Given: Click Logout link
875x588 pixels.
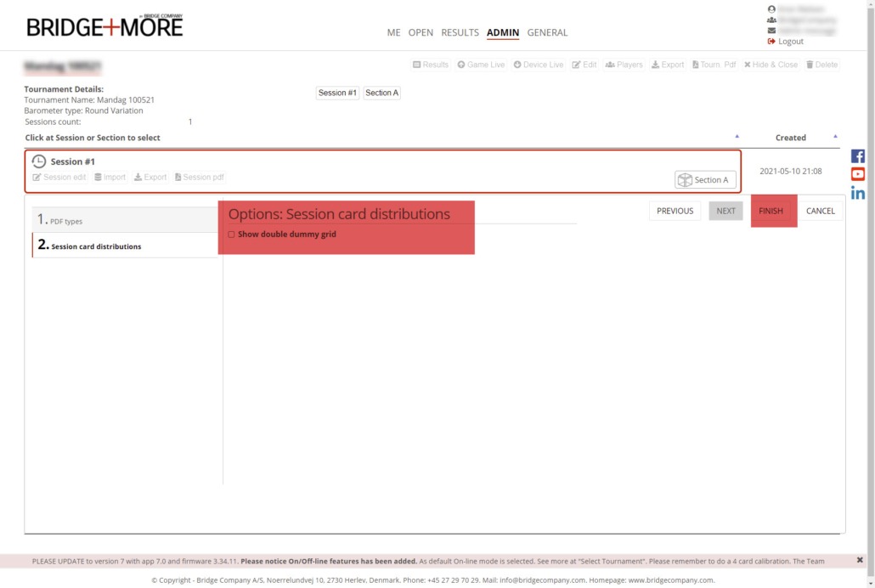Looking at the screenshot, I should tap(790, 42).
